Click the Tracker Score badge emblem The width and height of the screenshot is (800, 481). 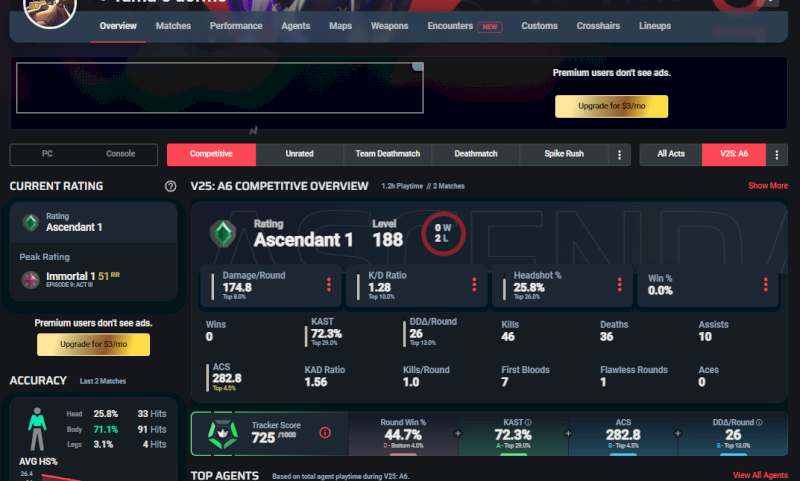[x=222, y=434]
